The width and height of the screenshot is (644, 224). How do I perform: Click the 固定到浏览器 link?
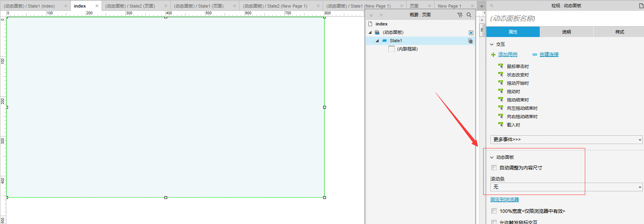pyautogui.click(x=505, y=200)
